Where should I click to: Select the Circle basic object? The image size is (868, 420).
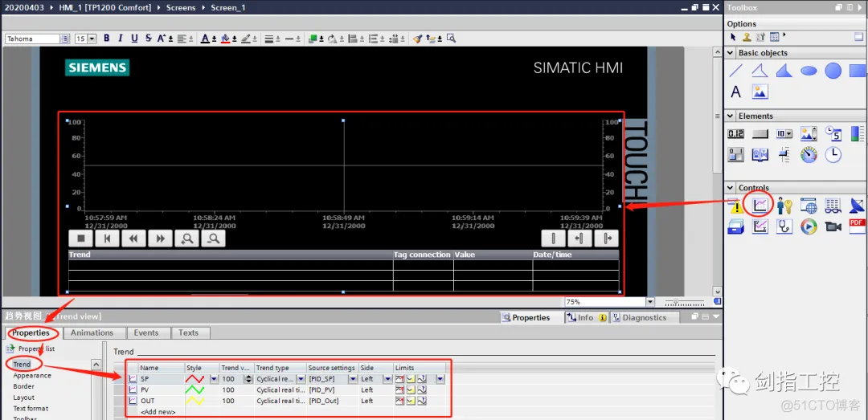tap(833, 71)
